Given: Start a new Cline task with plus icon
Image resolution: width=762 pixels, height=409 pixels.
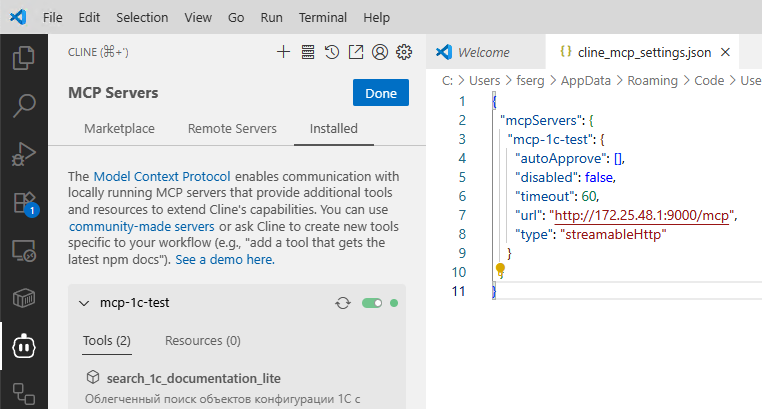Looking at the screenshot, I should 283,52.
